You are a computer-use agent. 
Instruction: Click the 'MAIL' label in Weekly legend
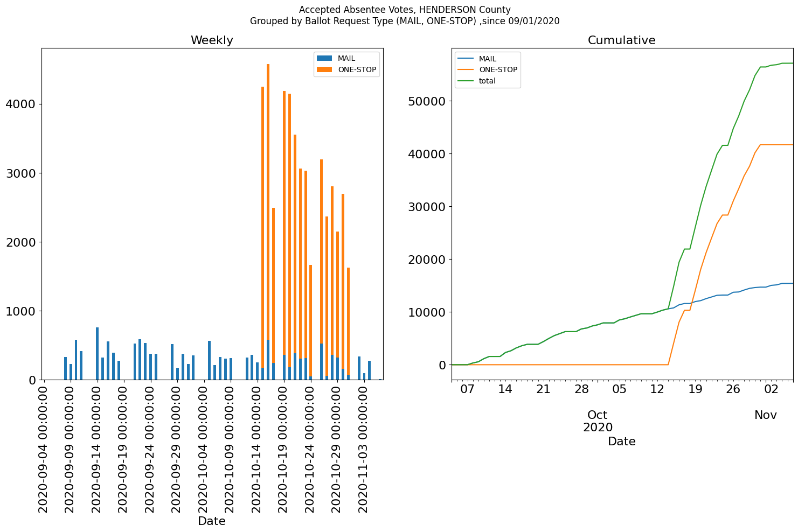click(346, 58)
